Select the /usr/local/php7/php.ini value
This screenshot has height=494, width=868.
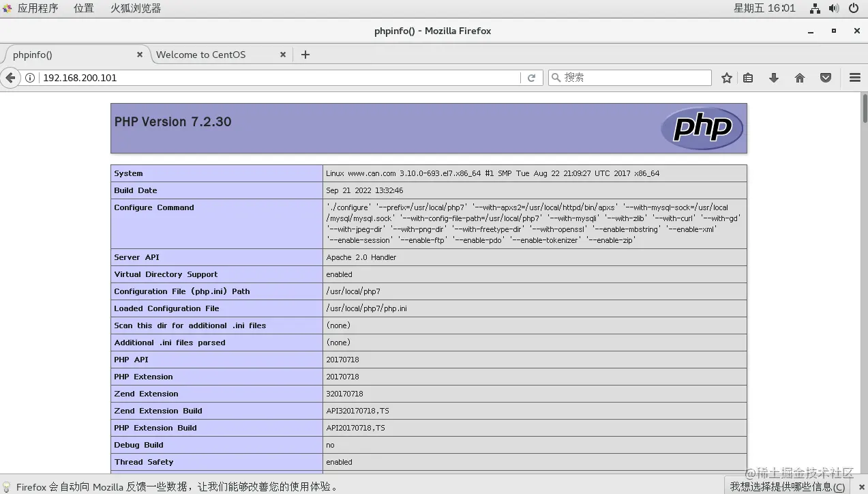coord(366,308)
